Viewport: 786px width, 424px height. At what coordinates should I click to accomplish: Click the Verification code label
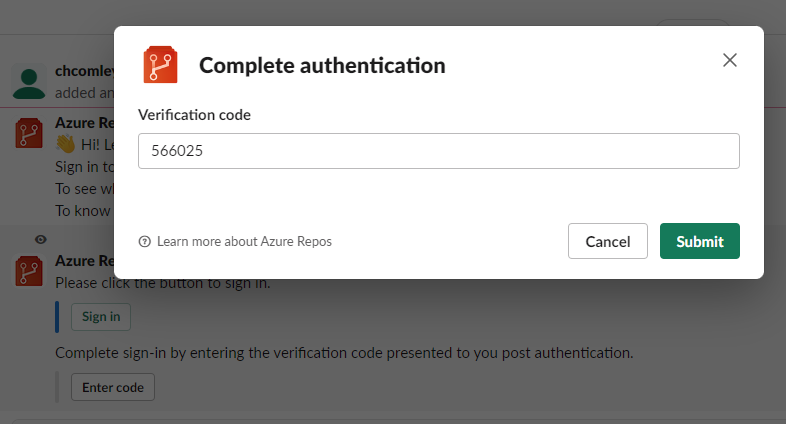[194, 115]
